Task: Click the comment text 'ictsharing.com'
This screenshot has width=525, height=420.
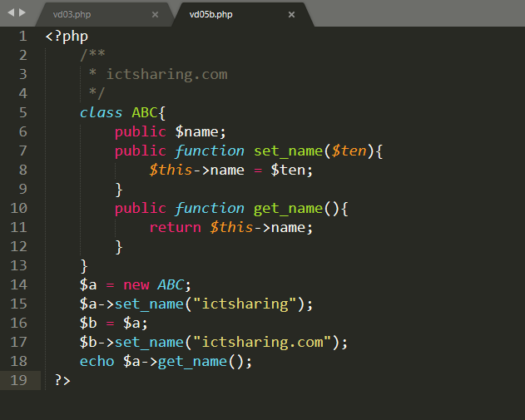Action: coord(166,75)
